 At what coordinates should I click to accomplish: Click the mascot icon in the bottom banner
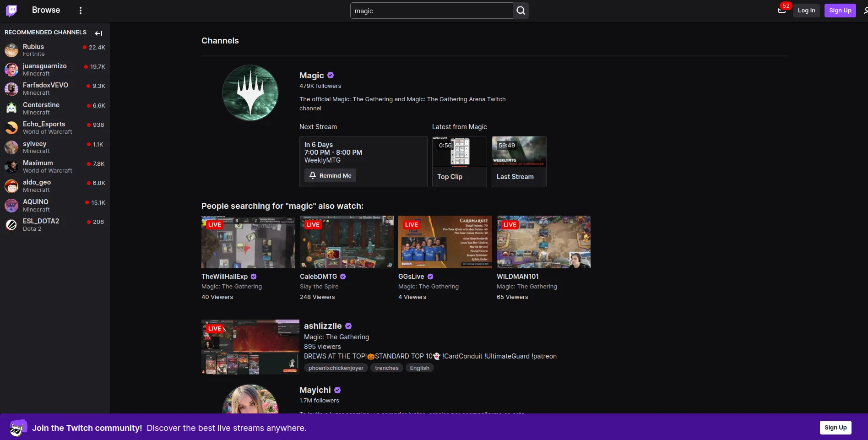pyautogui.click(x=18, y=428)
